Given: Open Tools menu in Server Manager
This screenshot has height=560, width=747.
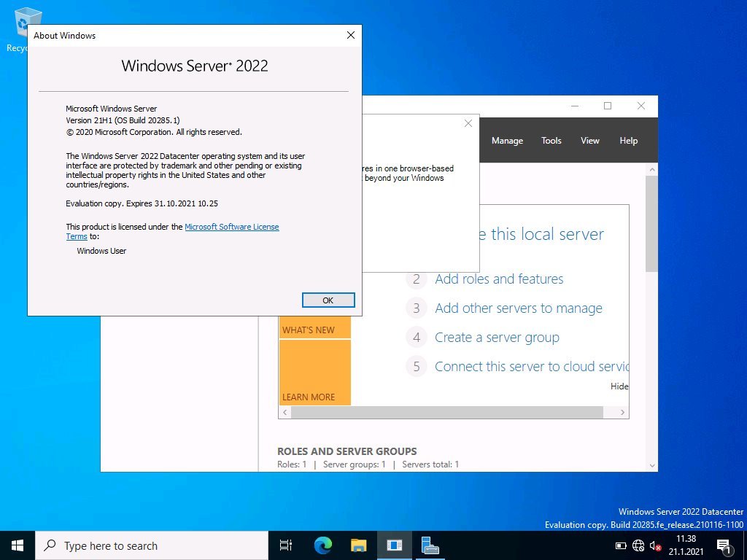Looking at the screenshot, I should pos(551,141).
